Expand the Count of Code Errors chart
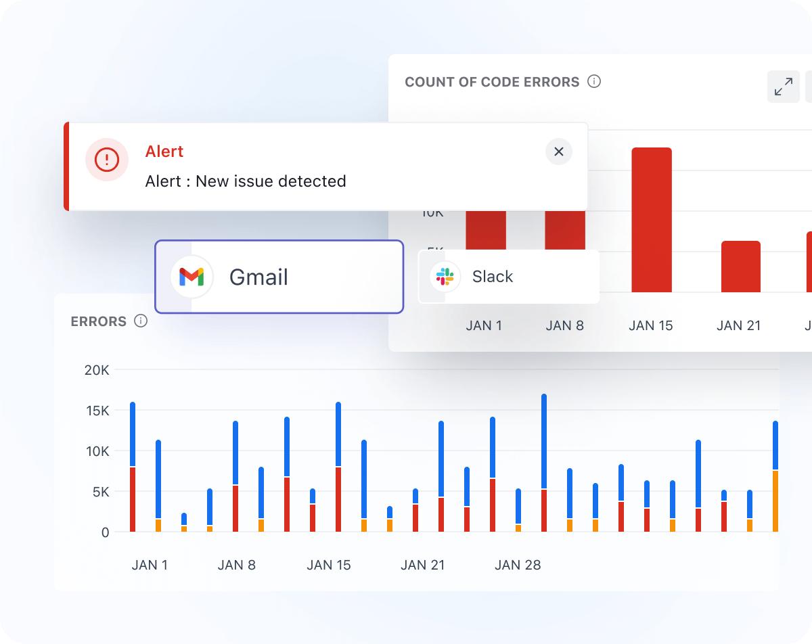The width and height of the screenshot is (812, 644). 784,87
